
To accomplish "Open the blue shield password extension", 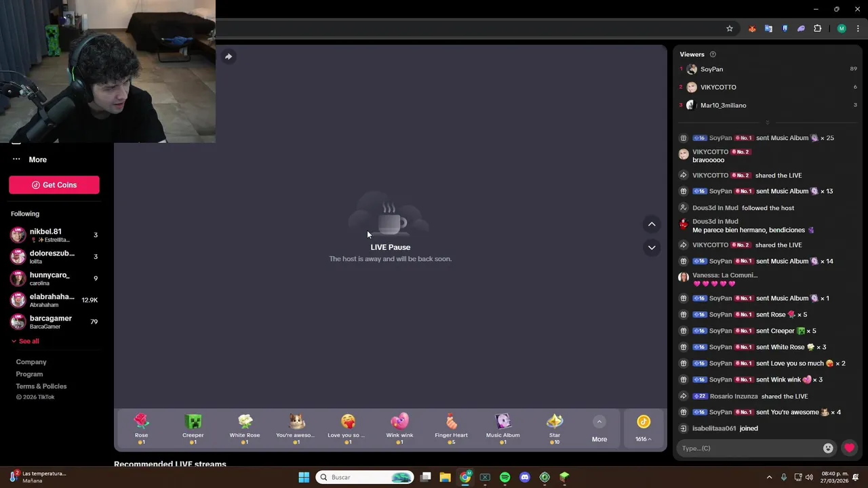I will pyautogui.click(x=785, y=28).
